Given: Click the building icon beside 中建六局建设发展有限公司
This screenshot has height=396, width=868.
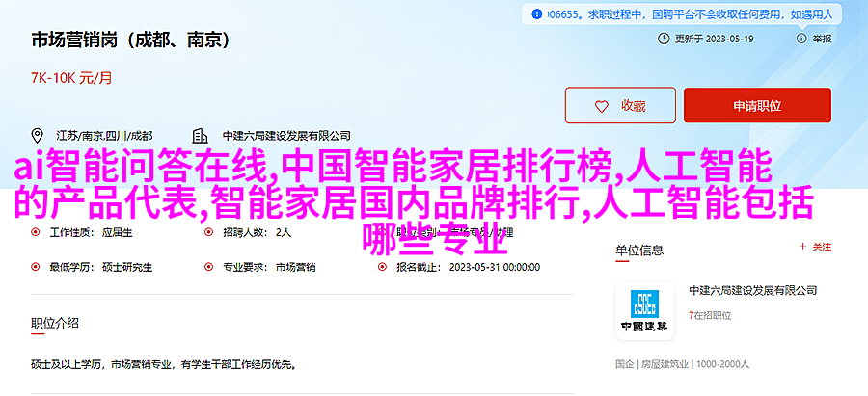Looking at the screenshot, I should pos(200,136).
